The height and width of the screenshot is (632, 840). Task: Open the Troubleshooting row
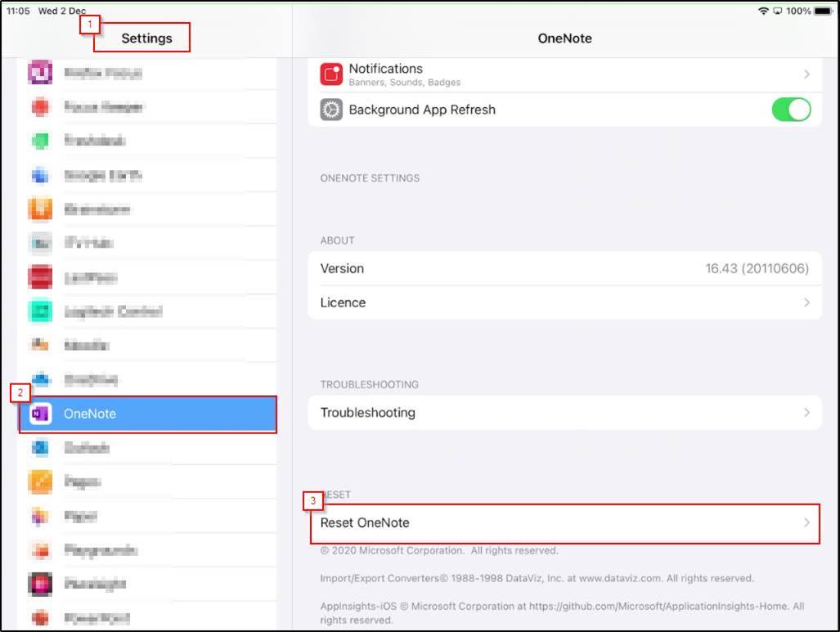click(x=564, y=412)
